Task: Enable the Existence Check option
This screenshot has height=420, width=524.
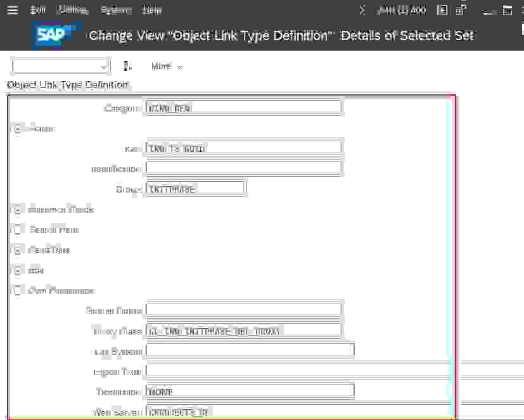Action: 17,209
